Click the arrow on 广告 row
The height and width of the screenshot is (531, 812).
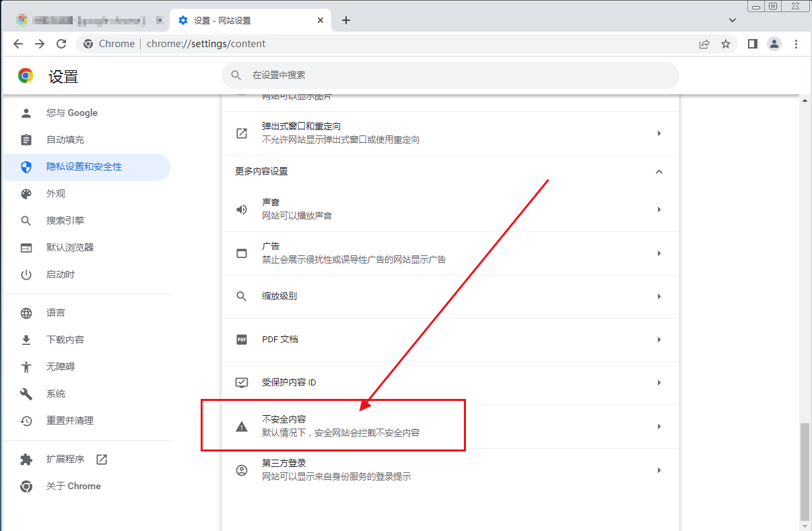(x=659, y=253)
